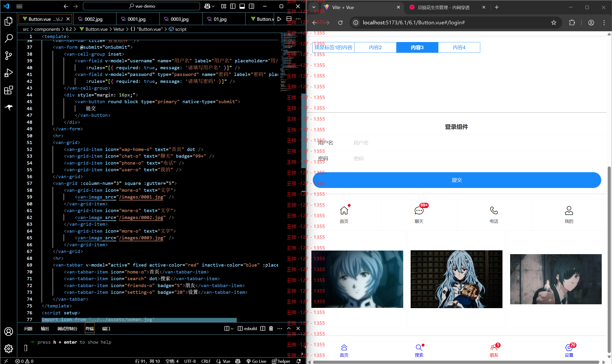
Task: Open the Run and Debug view
Action: 9,73
